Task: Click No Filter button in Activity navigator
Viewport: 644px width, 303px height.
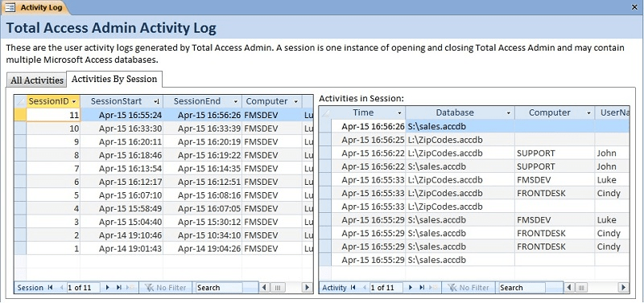Action: 469,288
